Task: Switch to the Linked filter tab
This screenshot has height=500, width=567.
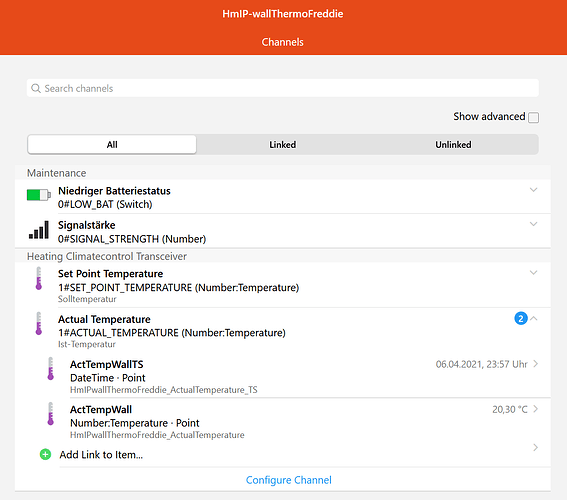Action: [282, 145]
